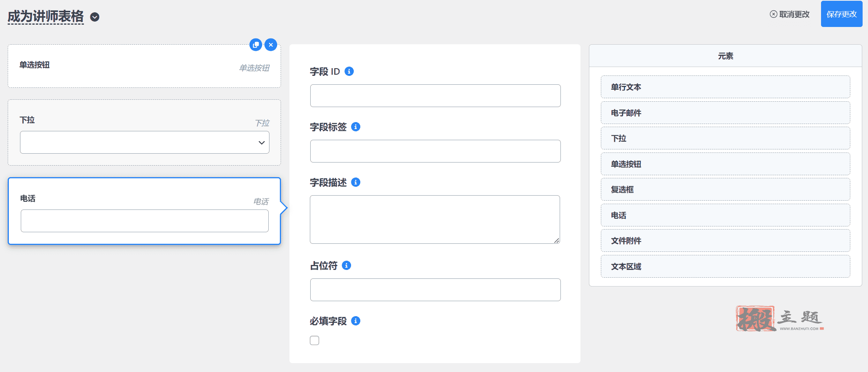Screen dimensions: 868x372
Task: Click 取消更改 to discard changes
Action: [789, 14]
